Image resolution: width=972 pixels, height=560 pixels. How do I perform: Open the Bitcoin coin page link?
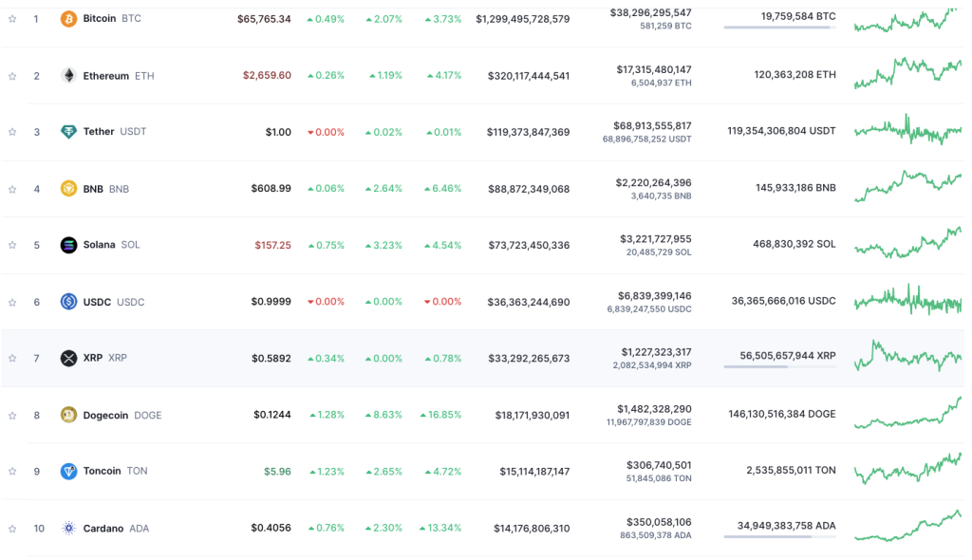(x=100, y=19)
